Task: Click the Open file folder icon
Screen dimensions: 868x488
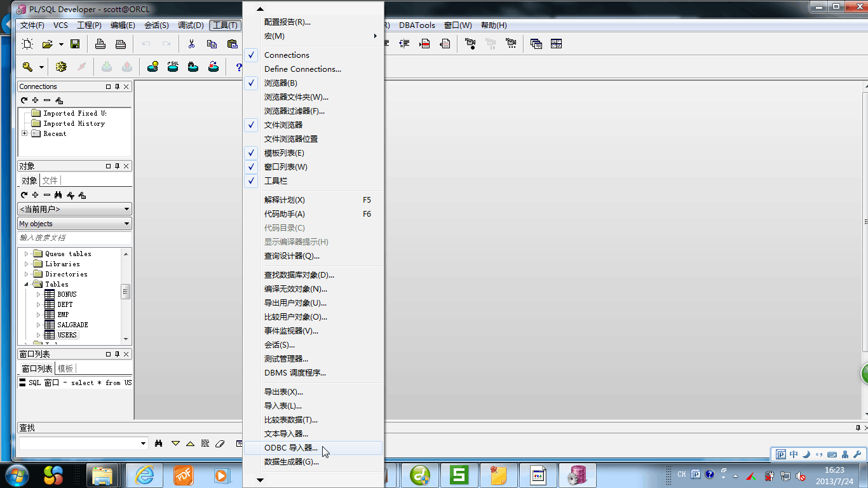Action: coord(48,44)
